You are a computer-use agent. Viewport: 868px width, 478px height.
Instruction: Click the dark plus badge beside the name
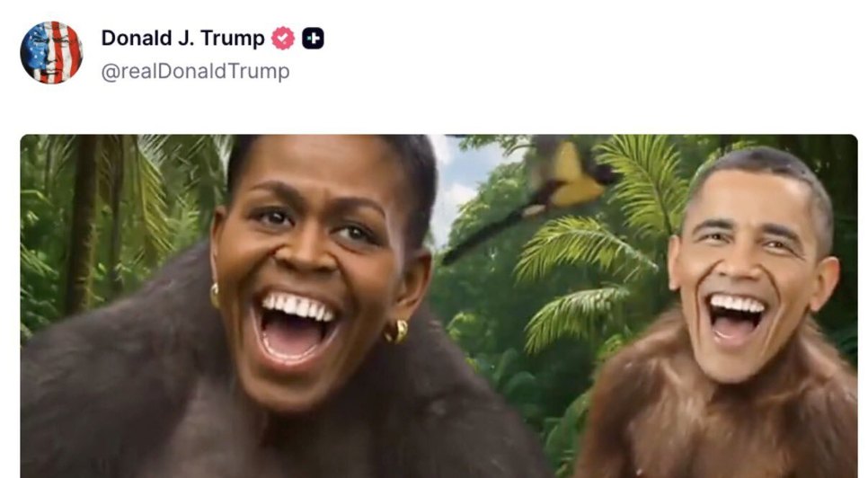(313, 38)
